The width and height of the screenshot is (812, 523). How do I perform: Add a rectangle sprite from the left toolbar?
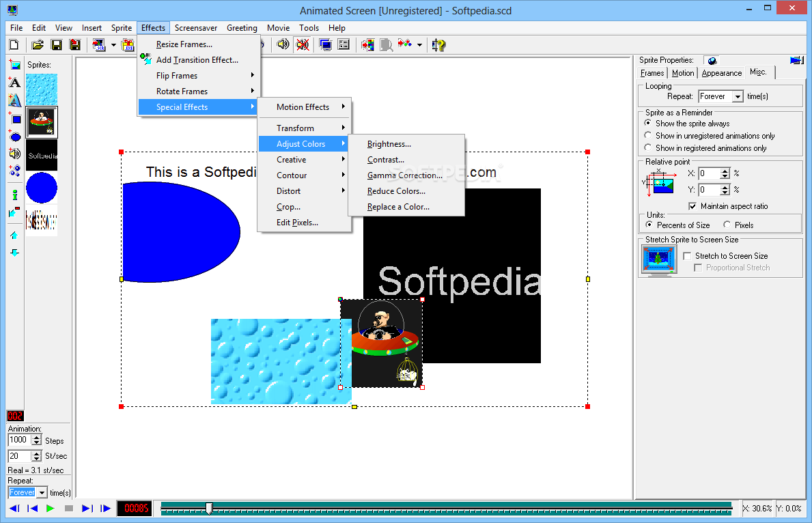point(14,119)
